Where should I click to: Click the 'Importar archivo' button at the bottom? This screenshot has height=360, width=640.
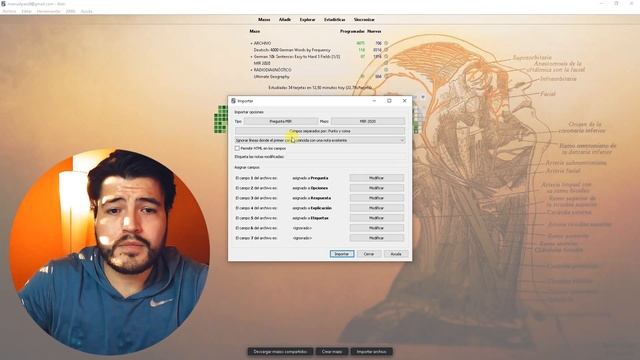click(x=371, y=351)
